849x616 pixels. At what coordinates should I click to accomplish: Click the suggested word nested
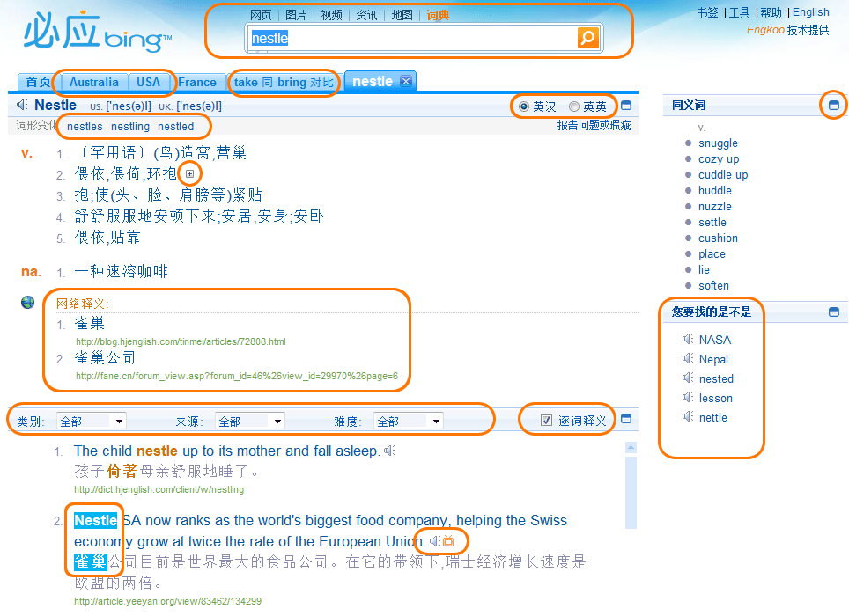tap(716, 378)
